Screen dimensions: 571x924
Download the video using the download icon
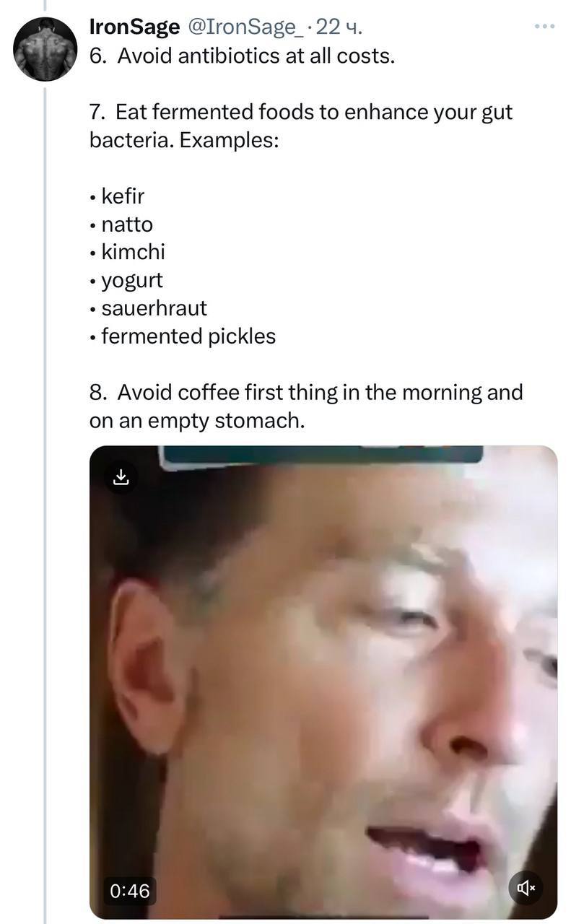[x=121, y=477]
